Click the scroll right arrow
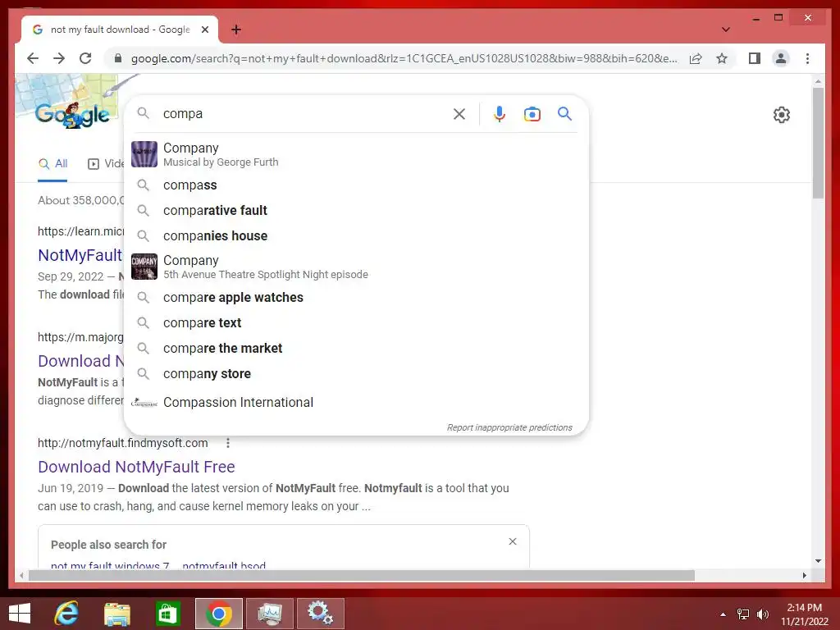The height and width of the screenshot is (630, 840). point(804,576)
